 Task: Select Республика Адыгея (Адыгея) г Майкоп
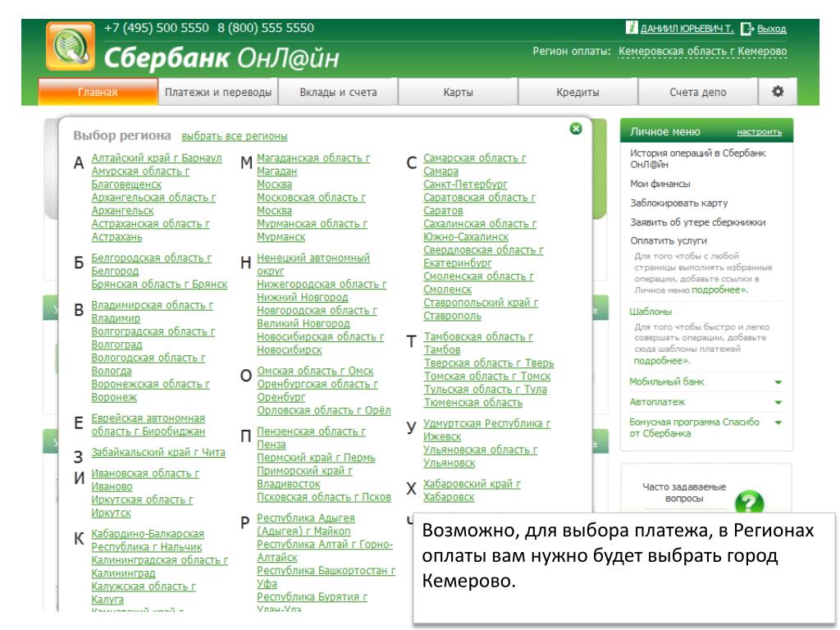[x=305, y=524]
